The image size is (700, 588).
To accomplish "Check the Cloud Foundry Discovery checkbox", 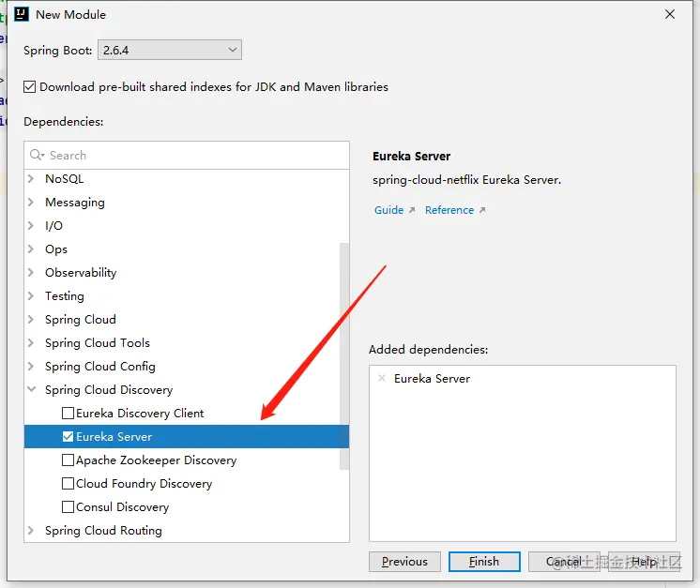I will coord(68,483).
